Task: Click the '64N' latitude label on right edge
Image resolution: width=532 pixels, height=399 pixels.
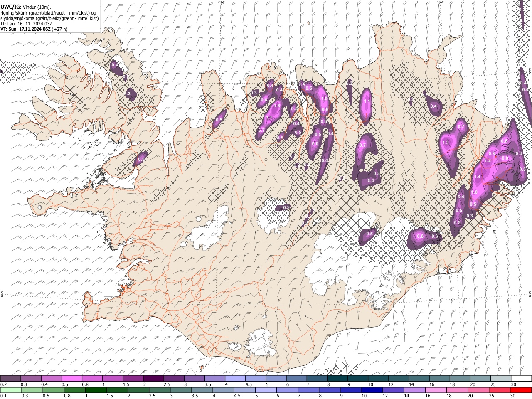Action: pyautogui.click(x=530, y=293)
